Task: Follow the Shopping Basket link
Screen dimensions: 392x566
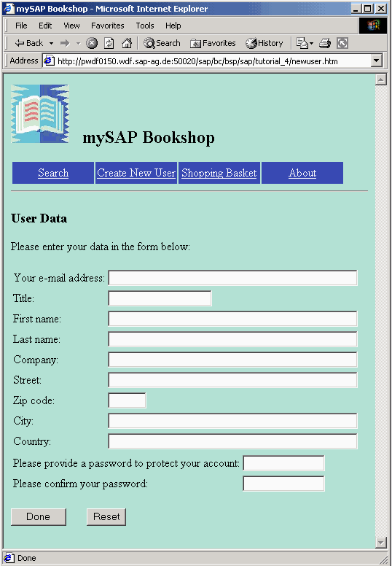Action: pos(219,173)
